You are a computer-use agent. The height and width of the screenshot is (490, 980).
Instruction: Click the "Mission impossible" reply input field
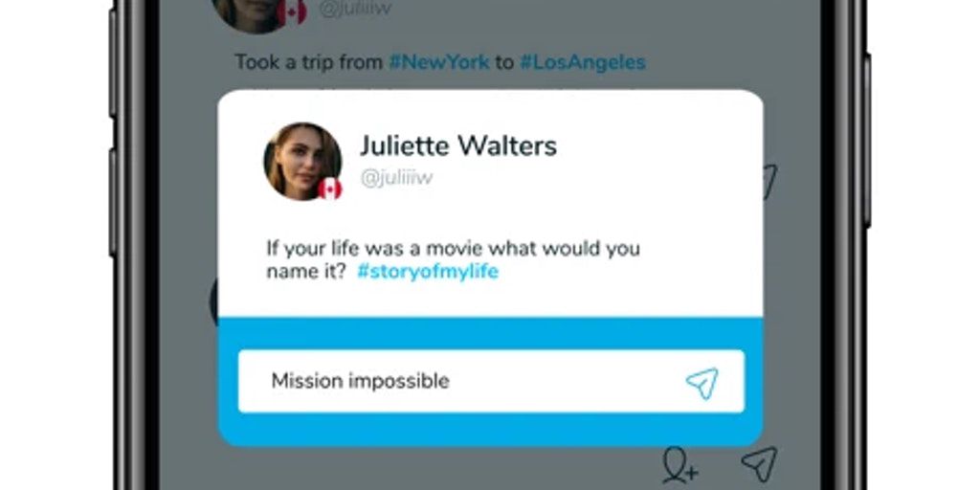pyautogui.click(x=491, y=381)
